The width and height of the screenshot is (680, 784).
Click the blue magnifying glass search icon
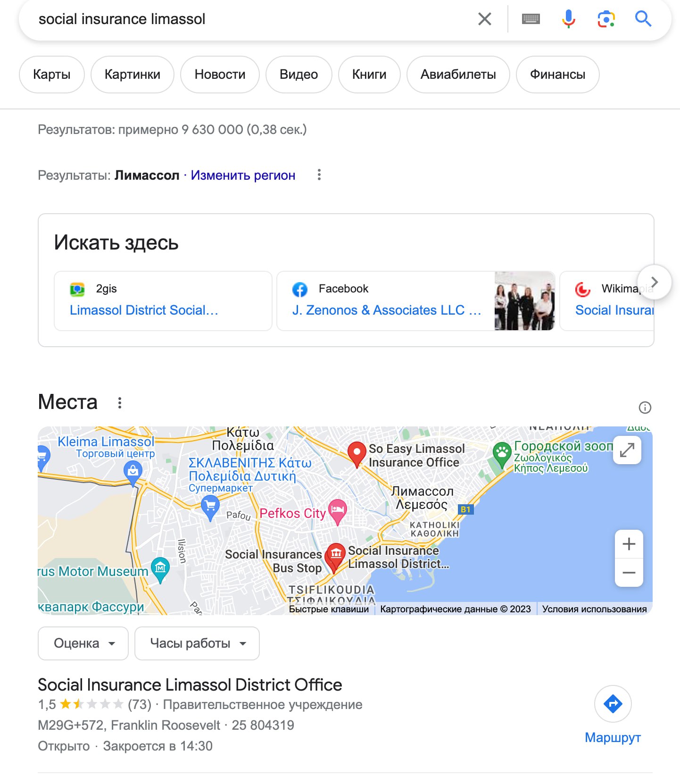pyautogui.click(x=643, y=19)
